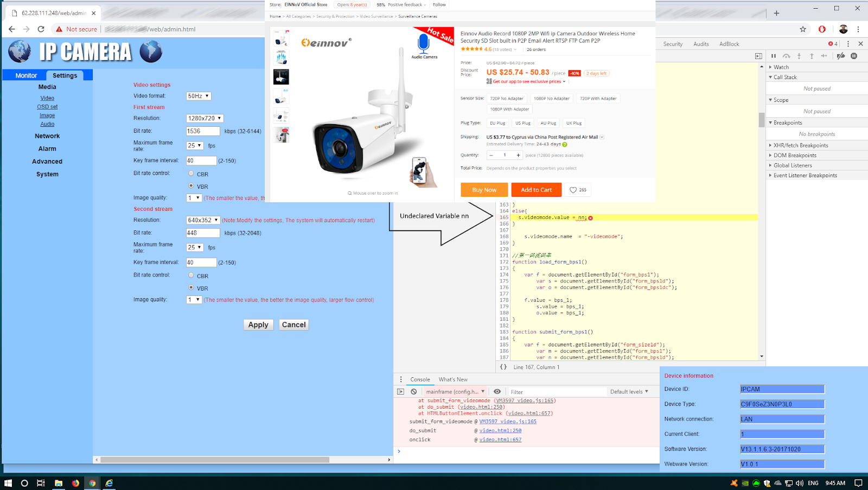868x490 pixels.
Task: Open the Video format 50Hz dropdown
Action: (199, 96)
